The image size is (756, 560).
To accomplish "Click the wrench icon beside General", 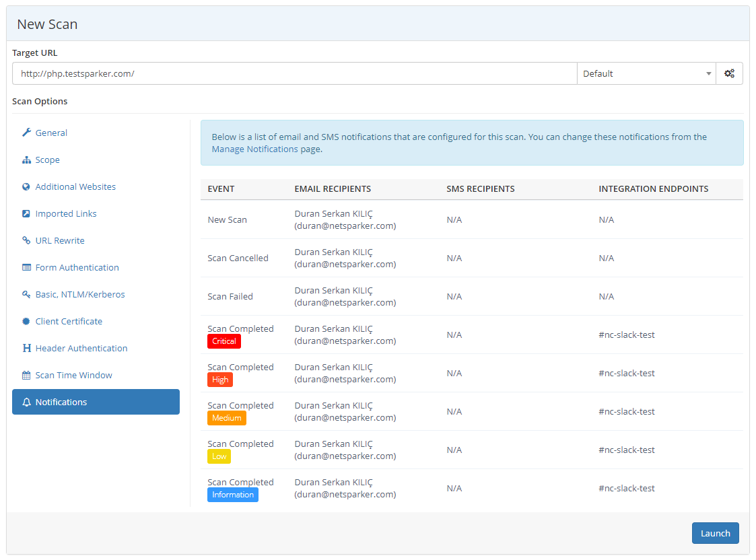I will tap(26, 133).
